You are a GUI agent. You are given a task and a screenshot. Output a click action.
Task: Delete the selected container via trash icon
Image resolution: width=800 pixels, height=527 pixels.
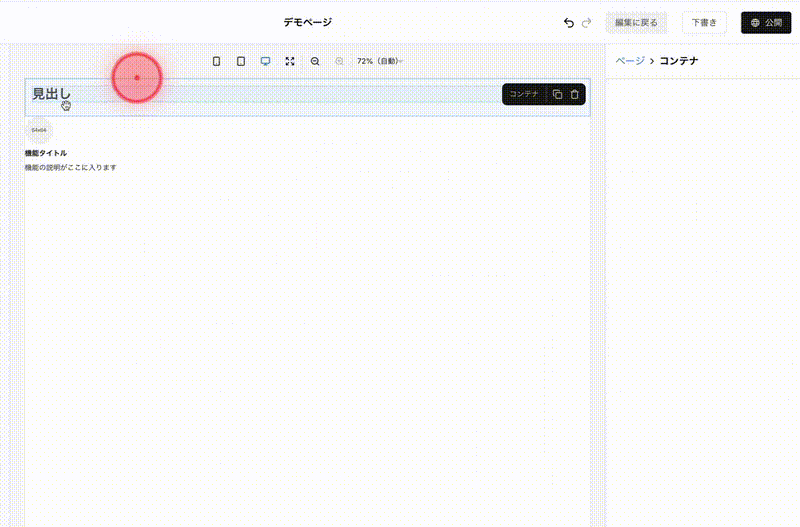tap(574, 94)
